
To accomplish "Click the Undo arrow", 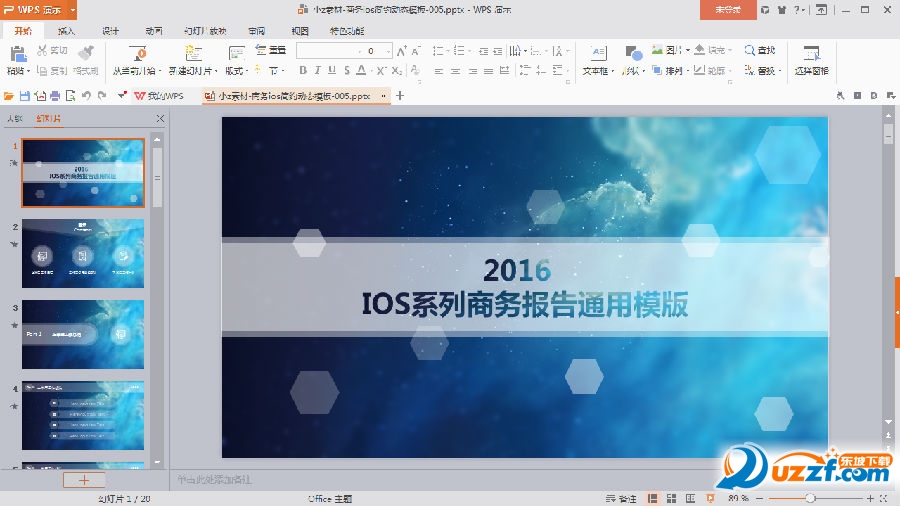I will pyautogui.click(x=86, y=96).
